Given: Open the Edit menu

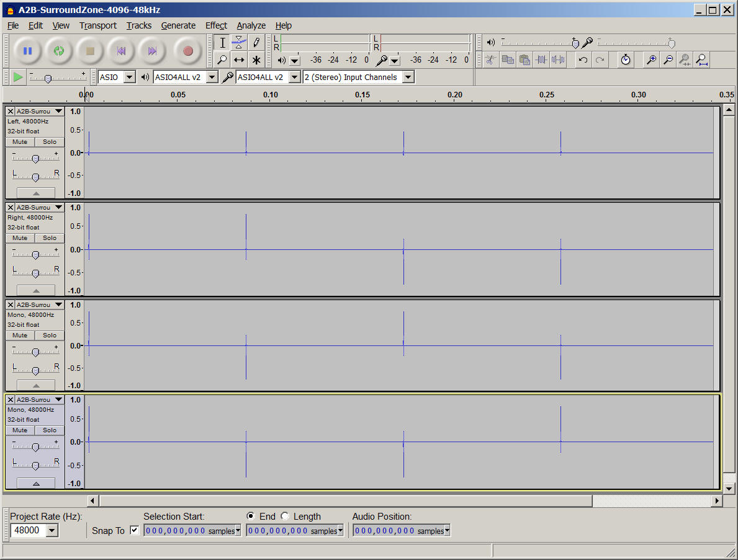Looking at the screenshot, I should tap(35, 25).
